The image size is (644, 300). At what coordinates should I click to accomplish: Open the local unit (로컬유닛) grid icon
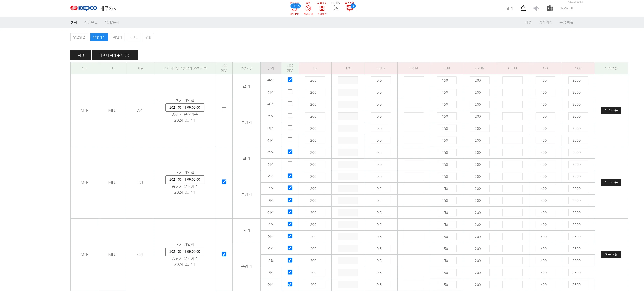[322, 8]
